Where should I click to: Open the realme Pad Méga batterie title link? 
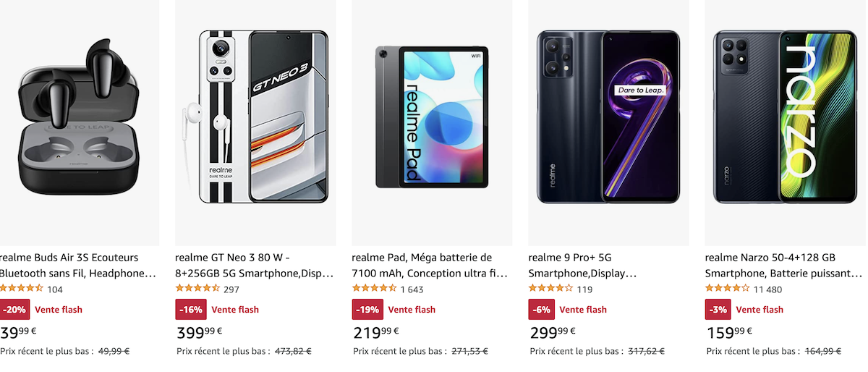point(430,266)
